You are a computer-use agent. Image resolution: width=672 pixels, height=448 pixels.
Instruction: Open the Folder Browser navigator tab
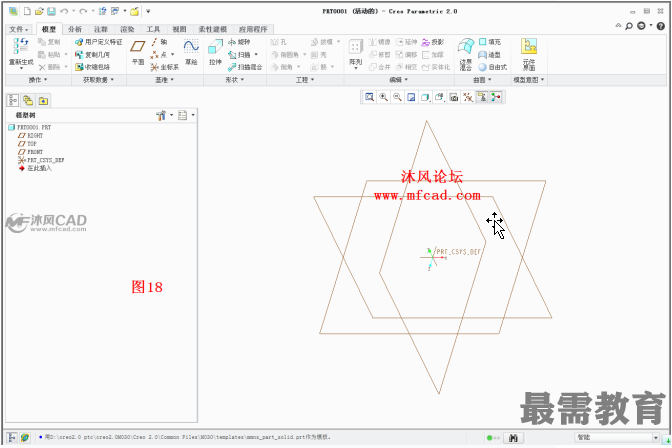pyautogui.click(x=28, y=101)
